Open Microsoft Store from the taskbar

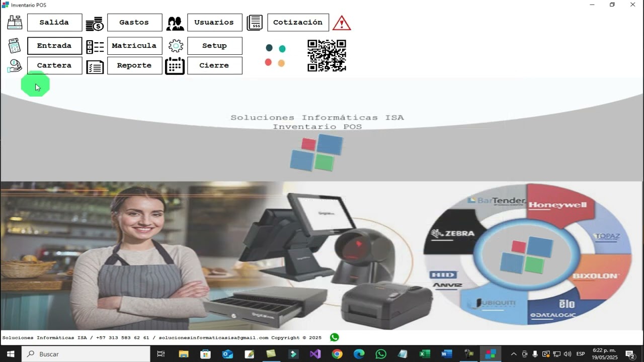pos(205,354)
